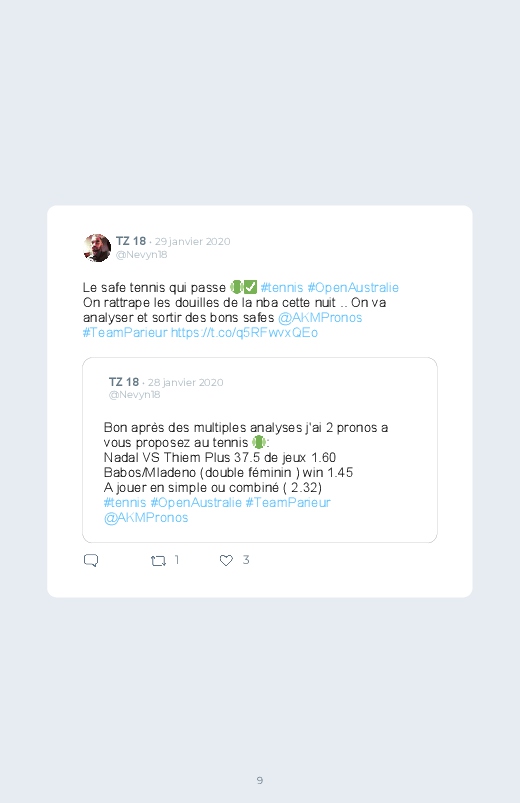Open #OpenAustralie hashtag in main tweet
This screenshot has height=803, width=520.
(x=353, y=287)
